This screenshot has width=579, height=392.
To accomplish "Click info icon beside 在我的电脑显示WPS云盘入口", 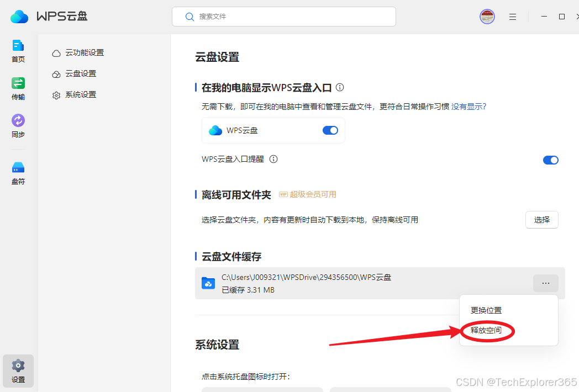I will [340, 87].
